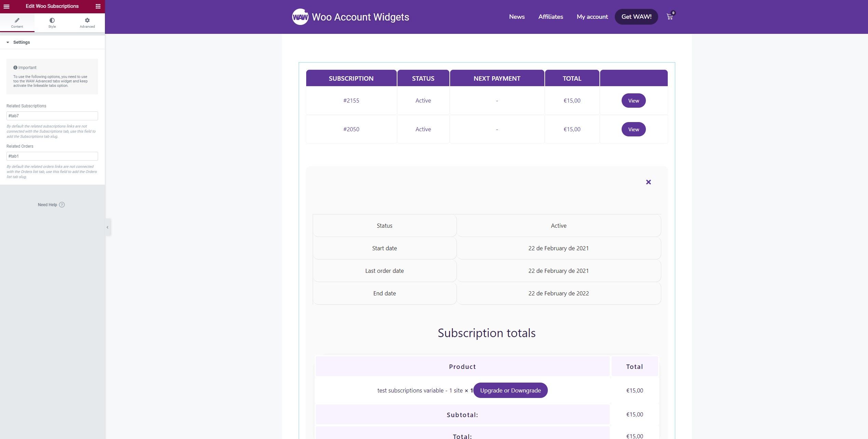Click subscription number #2050
Image resolution: width=868 pixels, height=439 pixels.
(x=351, y=129)
